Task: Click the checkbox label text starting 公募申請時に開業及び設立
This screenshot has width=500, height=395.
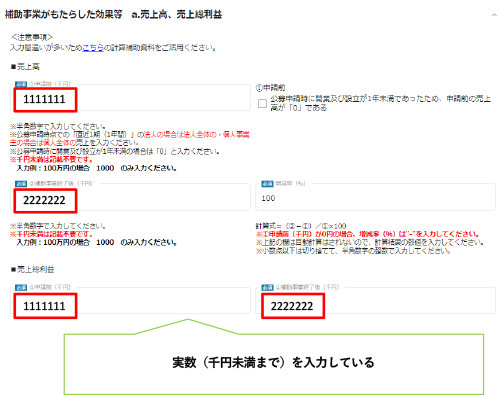Action: (x=380, y=103)
